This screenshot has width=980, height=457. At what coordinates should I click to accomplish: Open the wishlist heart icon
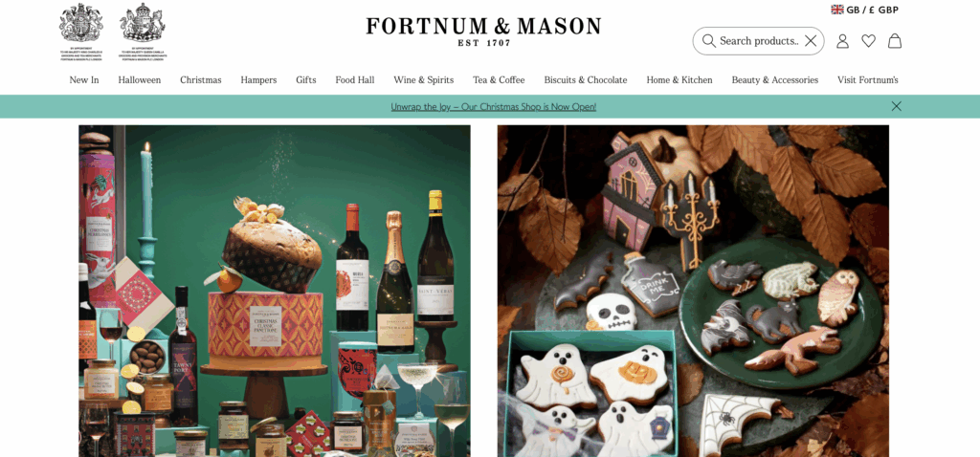868,41
